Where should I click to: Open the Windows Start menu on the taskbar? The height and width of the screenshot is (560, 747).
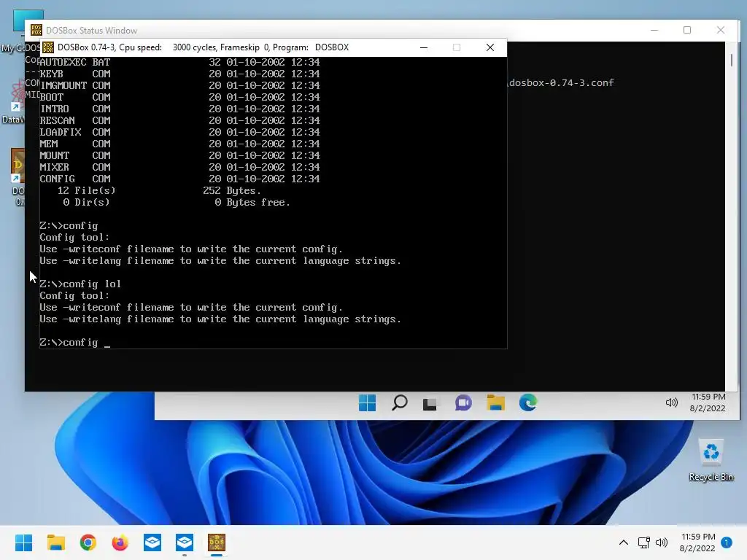click(23, 542)
